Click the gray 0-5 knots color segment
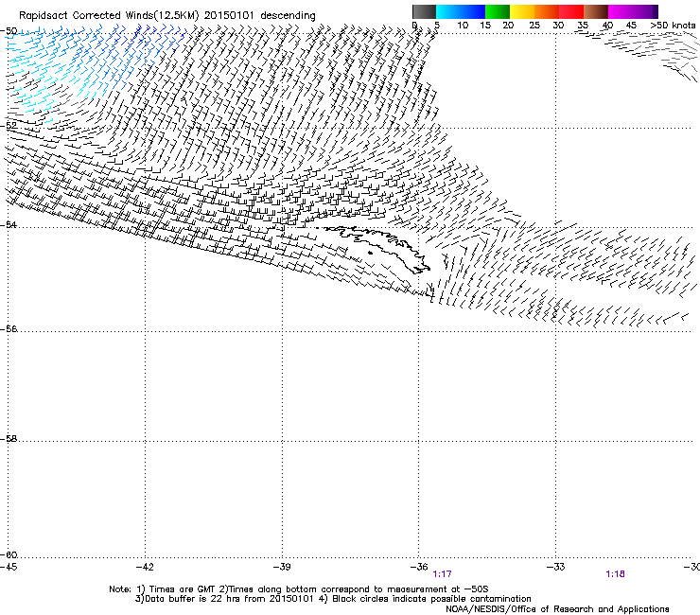 [x=424, y=11]
